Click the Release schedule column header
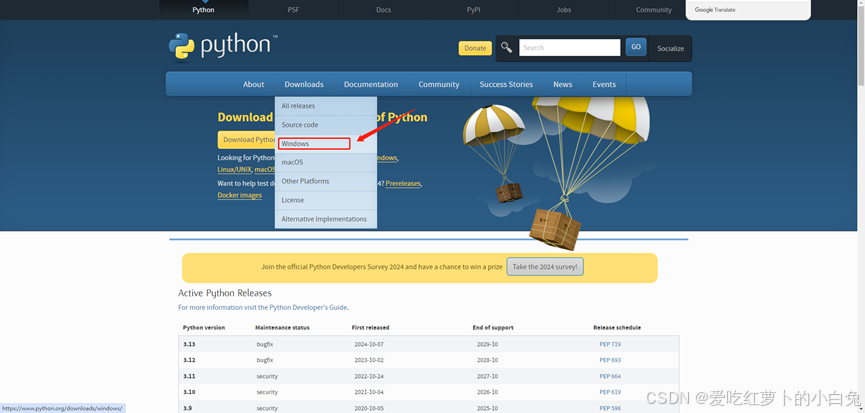Viewport: 865px width, 413px height. pyautogui.click(x=617, y=328)
